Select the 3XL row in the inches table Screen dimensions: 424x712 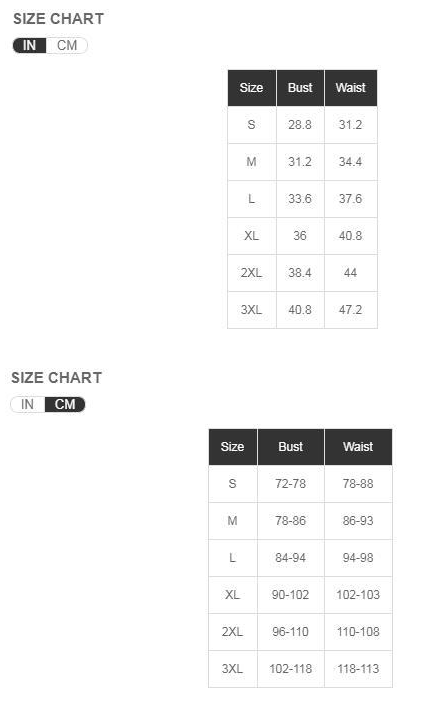click(302, 310)
